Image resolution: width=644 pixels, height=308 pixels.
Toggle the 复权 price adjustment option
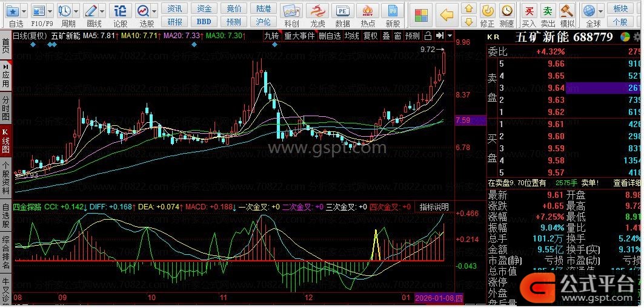tap(370, 36)
